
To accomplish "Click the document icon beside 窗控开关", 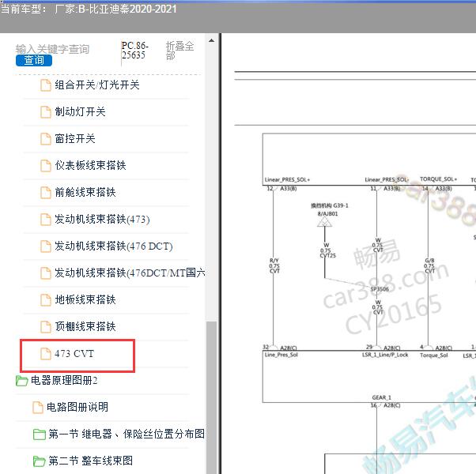I will [46, 139].
